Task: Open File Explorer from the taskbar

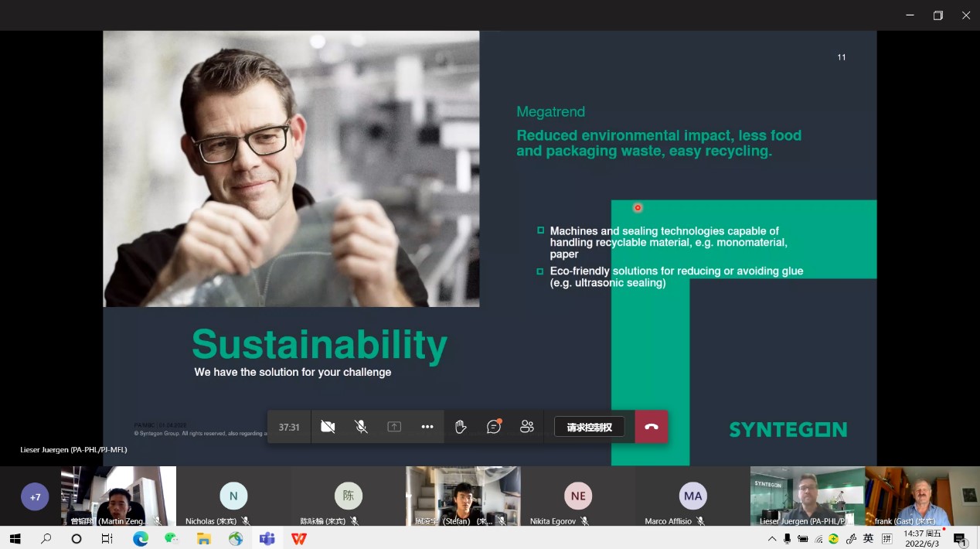Action: 204,539
